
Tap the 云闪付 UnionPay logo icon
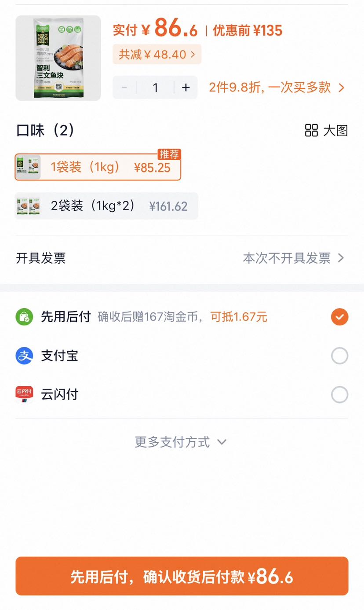pyautogui.click(x=25, y=394)
